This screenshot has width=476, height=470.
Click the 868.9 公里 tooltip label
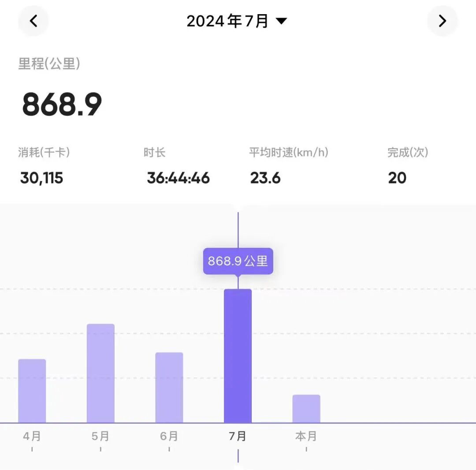coord(238,261)
